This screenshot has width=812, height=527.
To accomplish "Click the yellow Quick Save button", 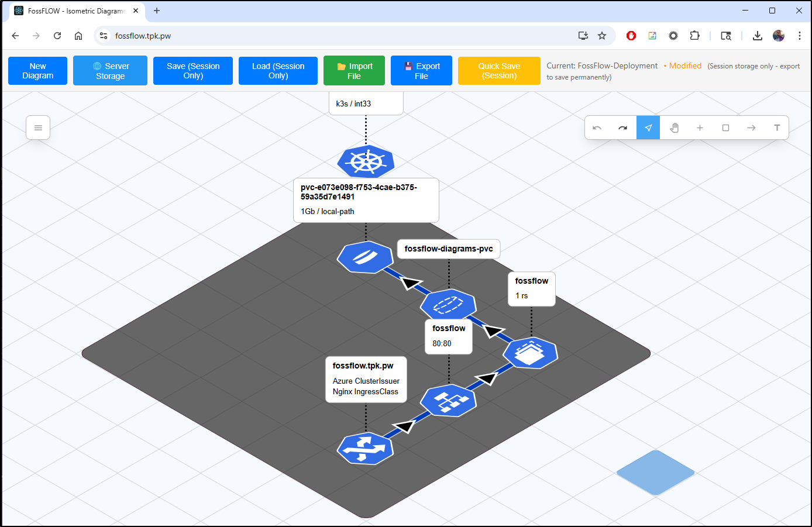I will [499, 71].
